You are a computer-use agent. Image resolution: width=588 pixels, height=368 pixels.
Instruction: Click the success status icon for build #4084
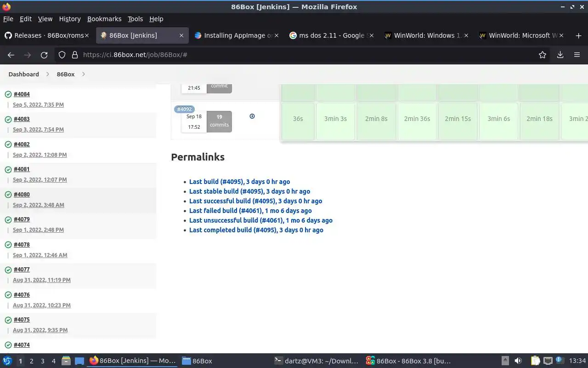[x=8, y=94]
